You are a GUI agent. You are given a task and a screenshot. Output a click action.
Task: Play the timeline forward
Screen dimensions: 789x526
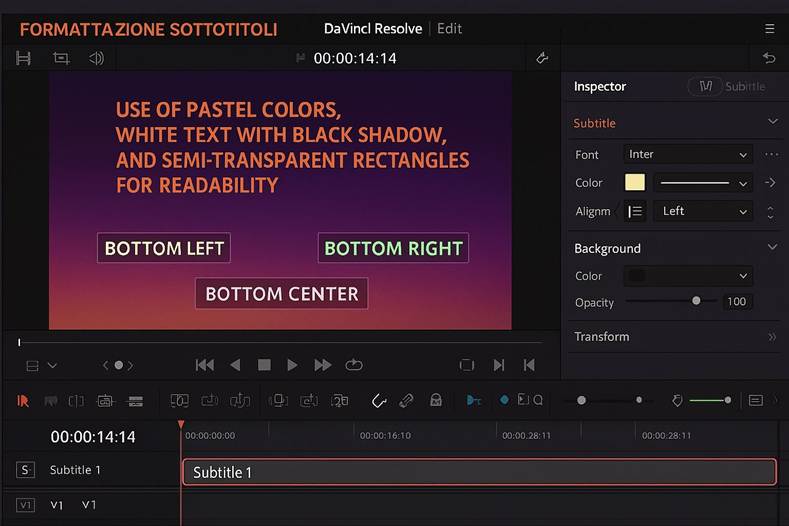tap(292, 365)
